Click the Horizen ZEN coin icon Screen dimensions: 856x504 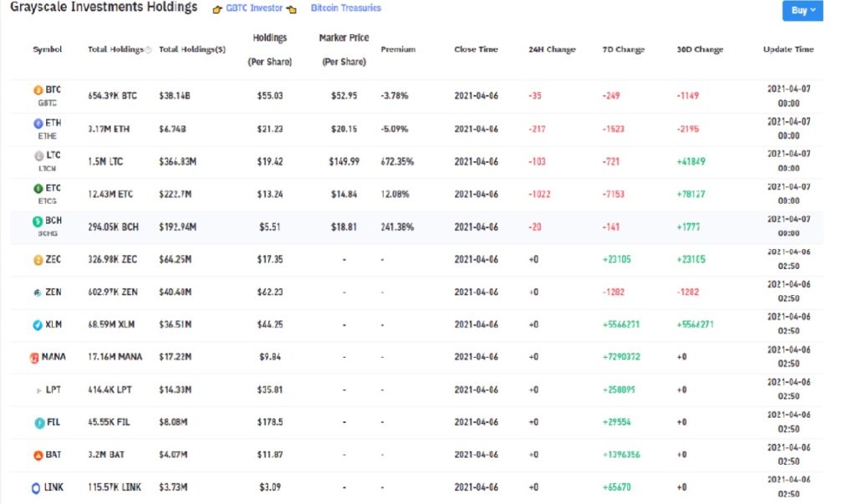click(37, 293)
